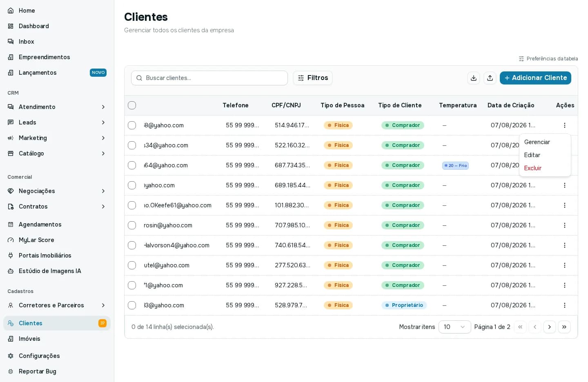
Task: Click the upload icon beside Adicionar Cliente
Action: tap(490, 78)
